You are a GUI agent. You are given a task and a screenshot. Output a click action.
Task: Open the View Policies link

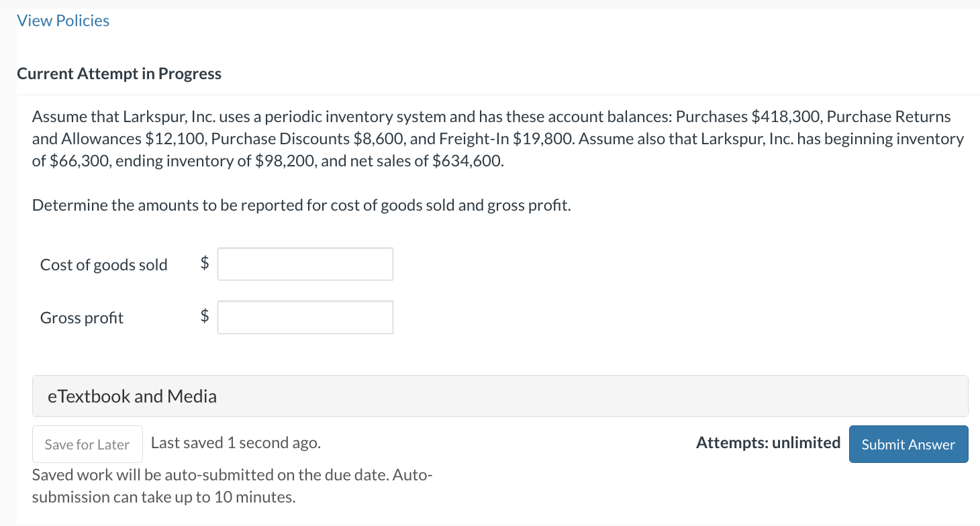pyautogui.click(x=63, y=21)
